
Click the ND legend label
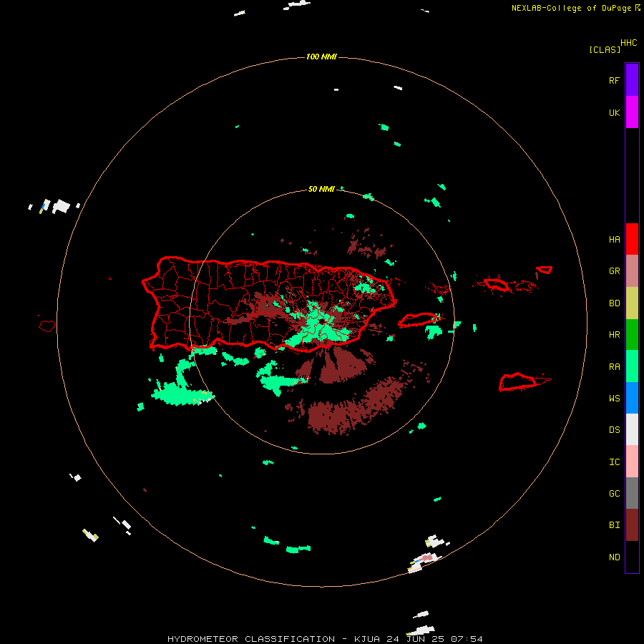614,557
